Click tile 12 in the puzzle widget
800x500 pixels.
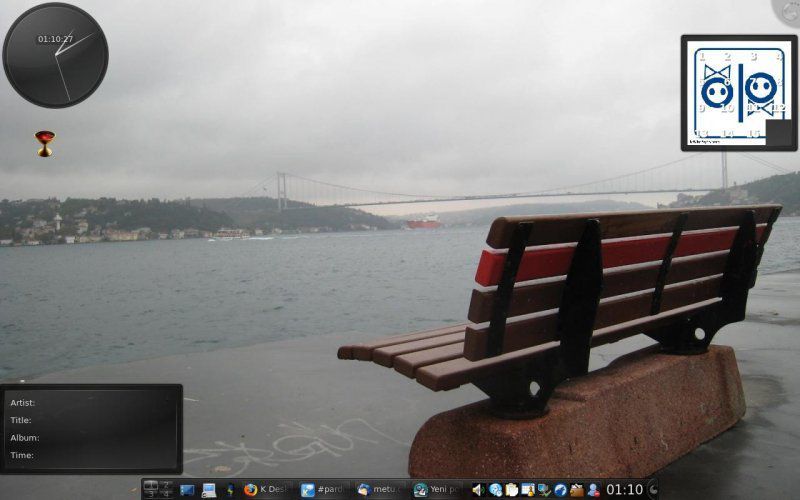779,107
